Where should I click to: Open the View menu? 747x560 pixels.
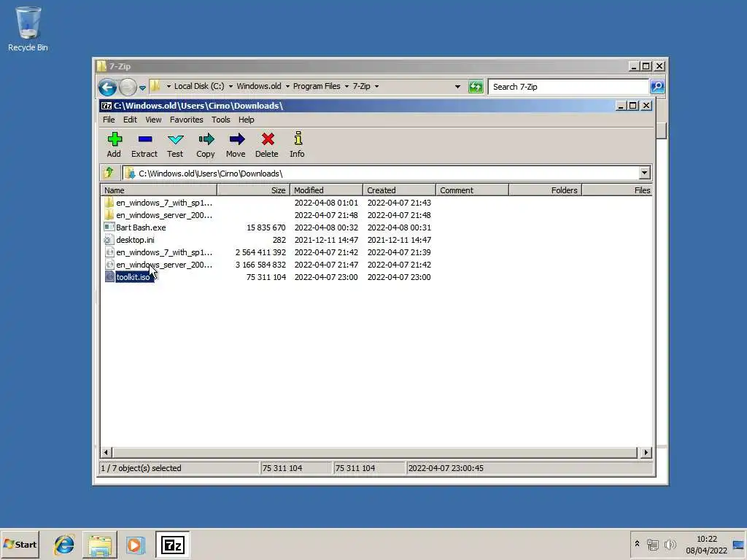pos(153,120)
